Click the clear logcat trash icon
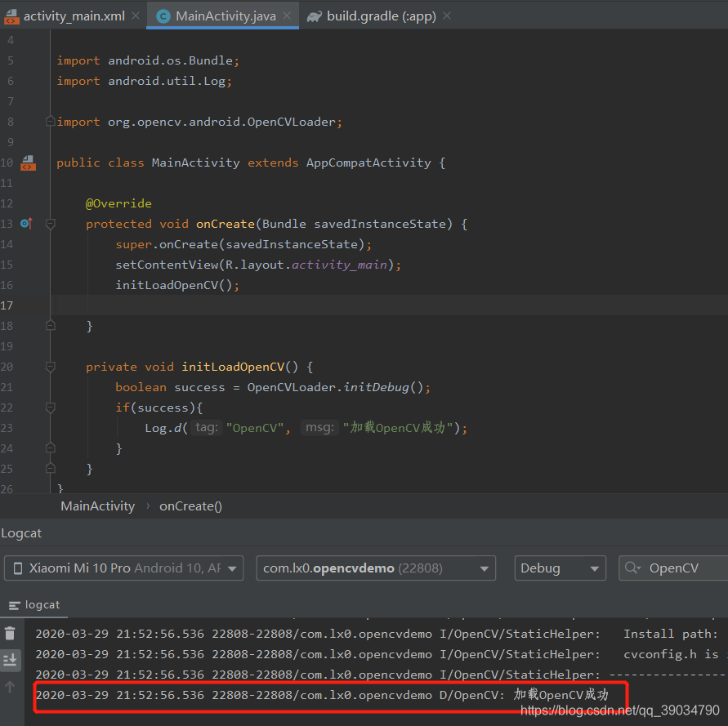Viewport: 728px width, 726px height. click(x=11, y=634)
